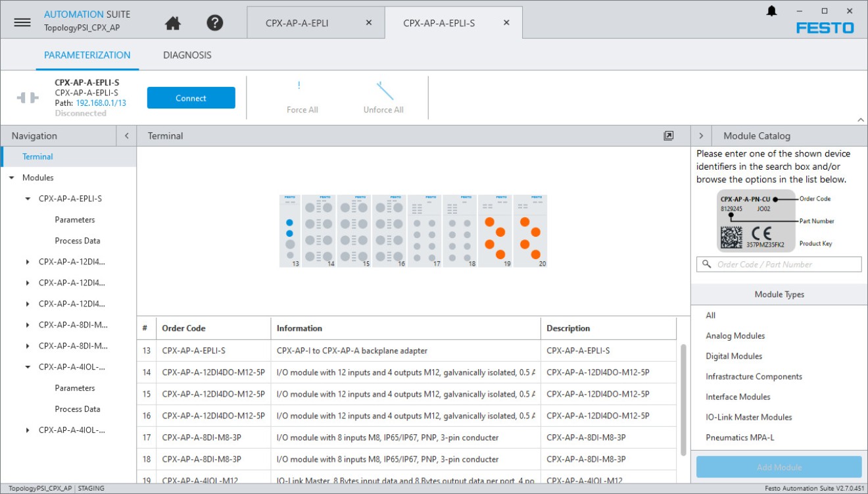This screenshot has height=494, width=868.
Task: Click the Module Types header
Action: 779,295
